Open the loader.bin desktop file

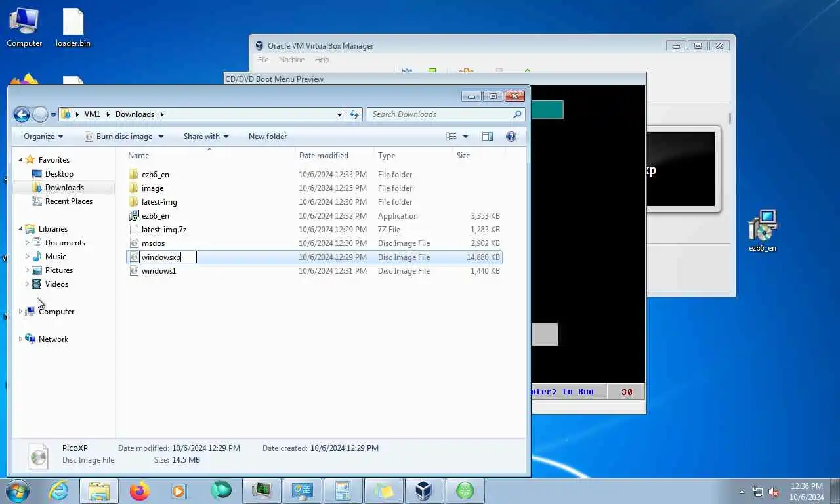pos(73,28)
